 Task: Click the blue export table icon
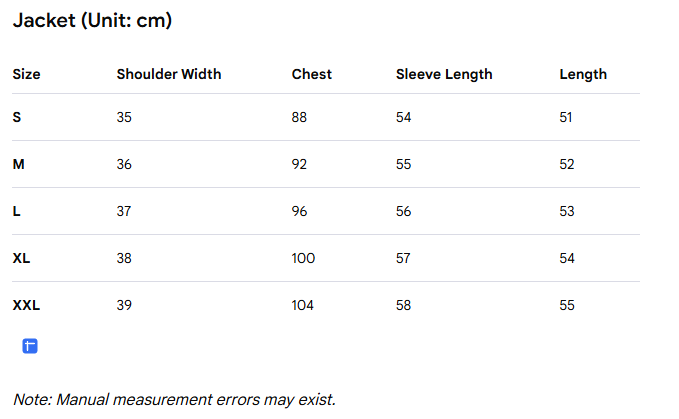(x=30, y=346)
